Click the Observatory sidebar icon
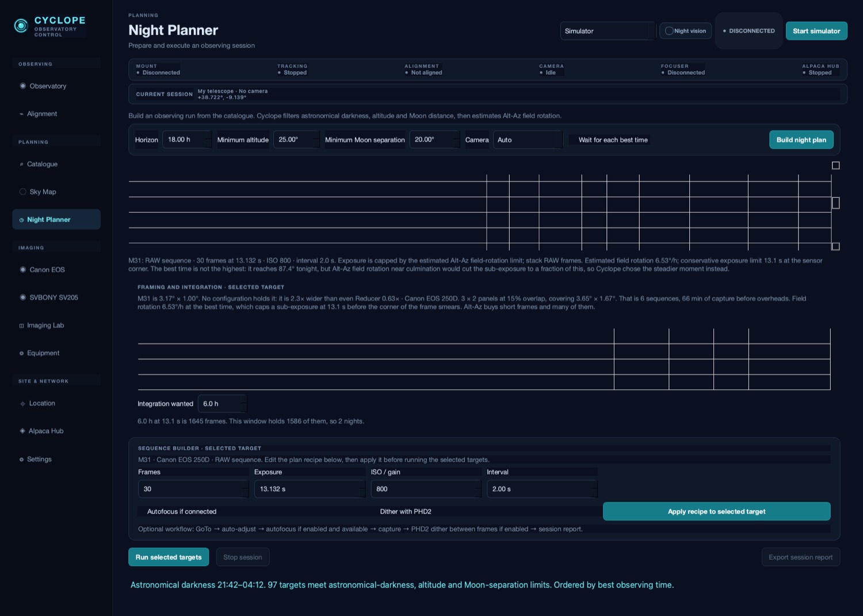The width and height of the screenshot is (863, 616). [x=23, y=86]
